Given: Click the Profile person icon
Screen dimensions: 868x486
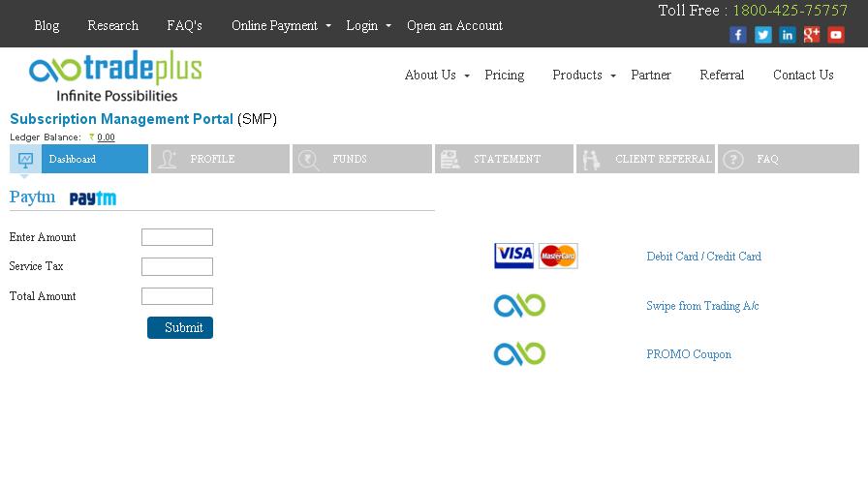Looking at the screenshot, I should coord(168,160).
